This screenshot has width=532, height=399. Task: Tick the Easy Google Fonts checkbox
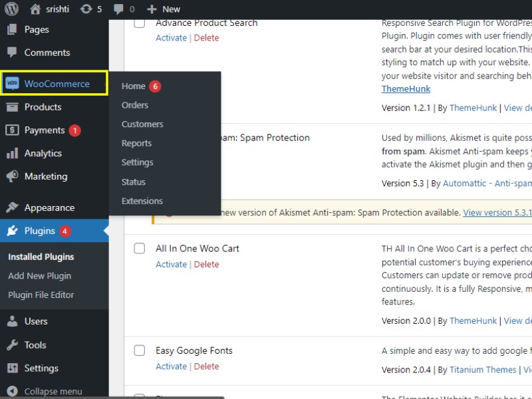140,350
